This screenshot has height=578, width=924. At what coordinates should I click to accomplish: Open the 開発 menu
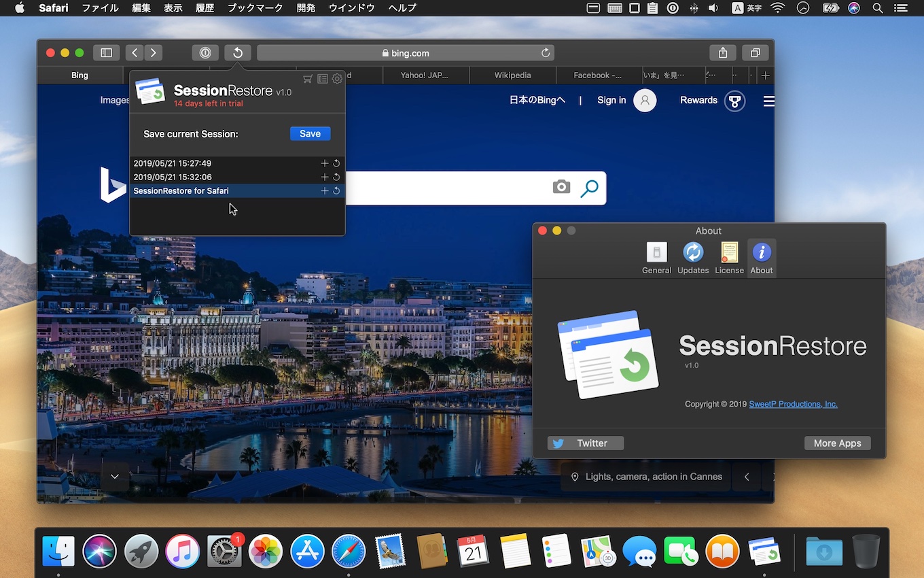(306, 8)
